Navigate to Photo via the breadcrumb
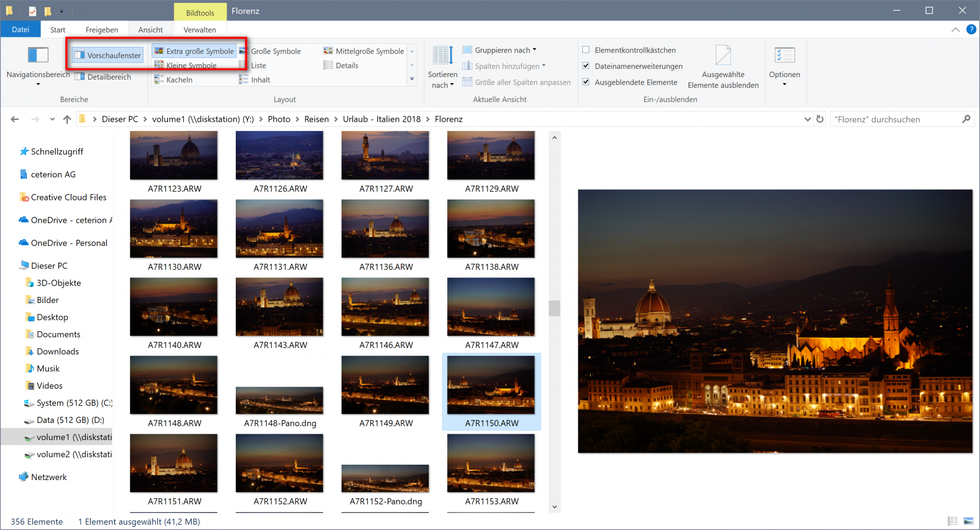Screen dimensions: 980x530 click(279, 119)
